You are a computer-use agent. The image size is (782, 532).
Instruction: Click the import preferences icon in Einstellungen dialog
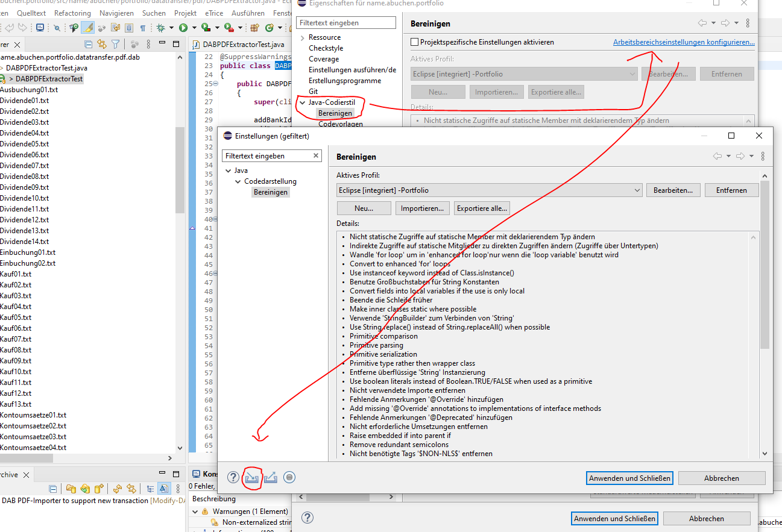pos(251,478)
